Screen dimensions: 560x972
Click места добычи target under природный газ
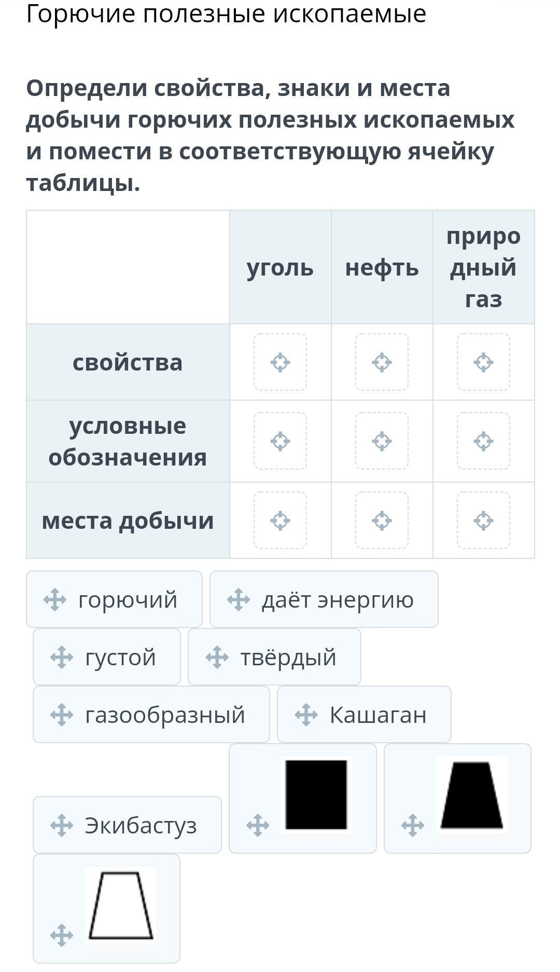483,521
